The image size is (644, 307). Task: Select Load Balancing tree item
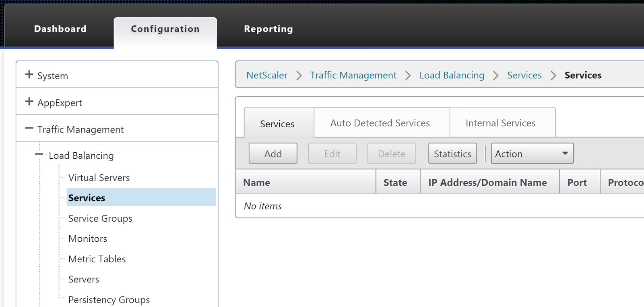coord(81,156)
